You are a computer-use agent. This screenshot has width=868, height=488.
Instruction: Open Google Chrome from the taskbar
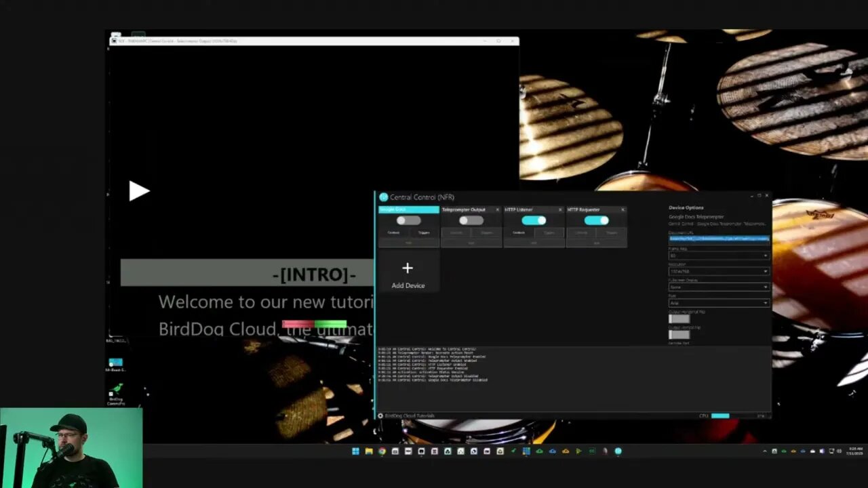[x=382, y=451]
